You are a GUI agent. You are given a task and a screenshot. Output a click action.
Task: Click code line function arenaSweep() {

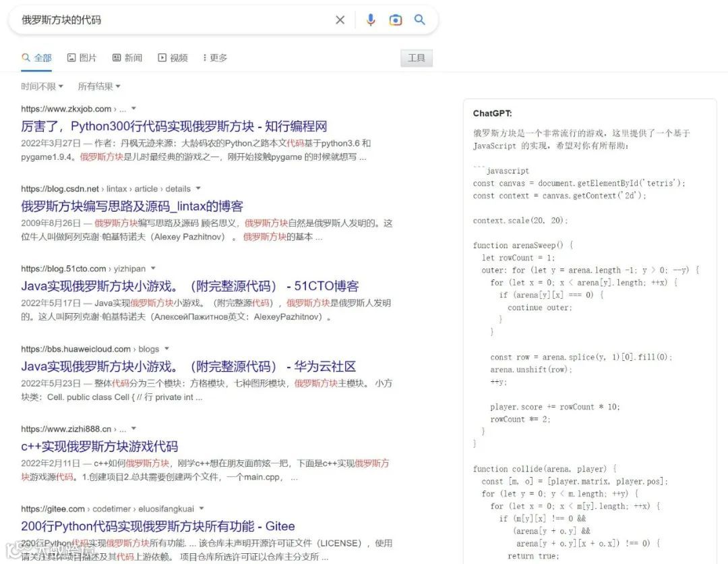[523, 246]
